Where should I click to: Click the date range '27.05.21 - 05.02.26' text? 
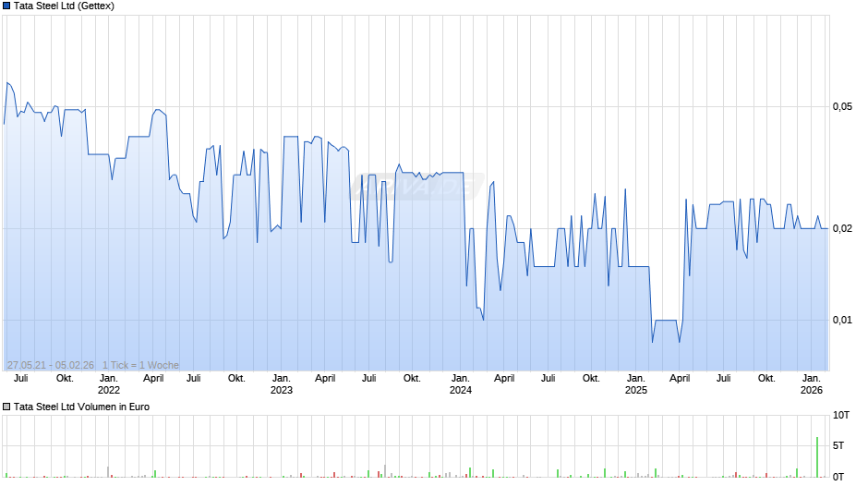pyautogui.click(x=51, y=365)
